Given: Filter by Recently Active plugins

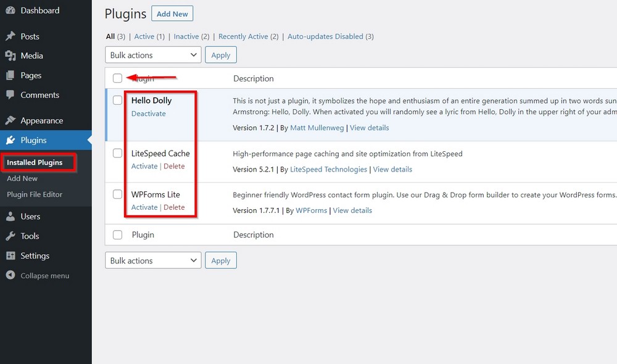Looking at the screenshot, I should (x=243, y=36).
